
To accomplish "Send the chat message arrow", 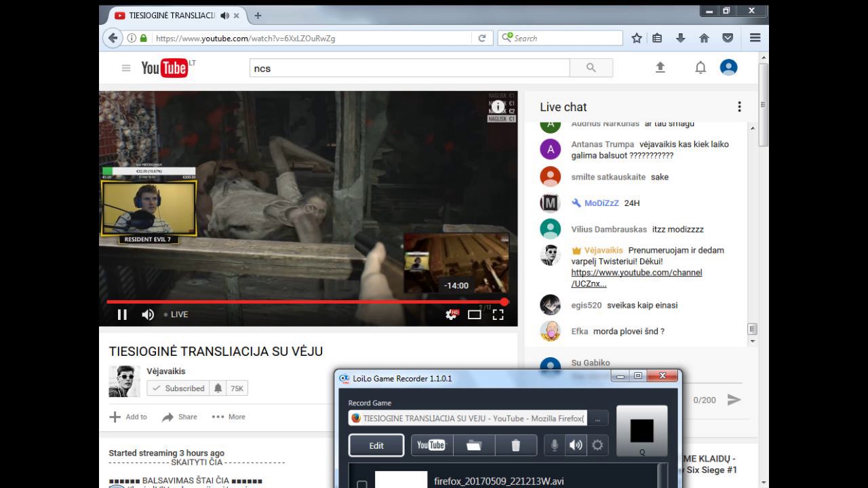I will 734,400.
